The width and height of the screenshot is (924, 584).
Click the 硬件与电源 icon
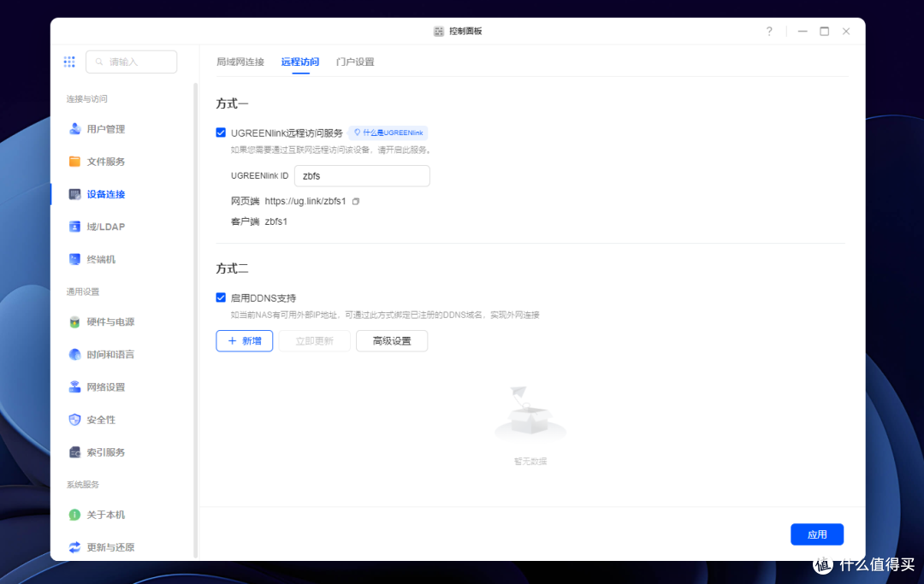click(x=74, y=322)
